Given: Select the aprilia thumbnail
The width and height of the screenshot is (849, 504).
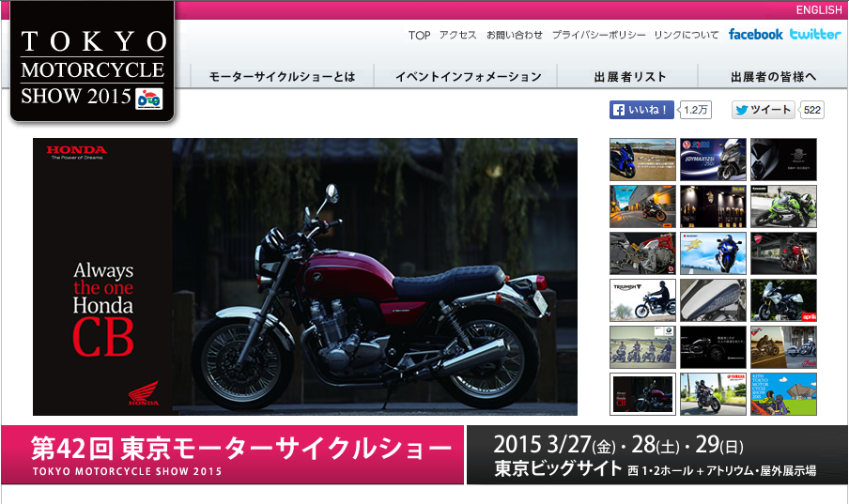Looking at the screenshot, I should tap(783, 300).
